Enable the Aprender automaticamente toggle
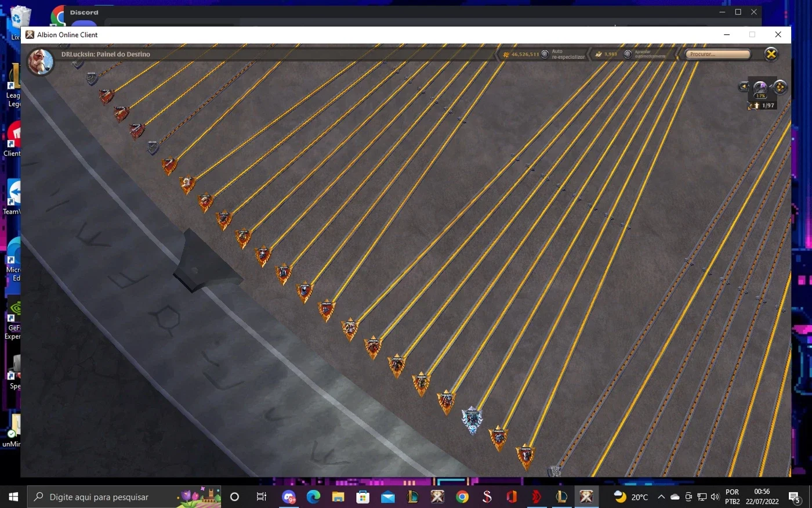 coord(628,54)
